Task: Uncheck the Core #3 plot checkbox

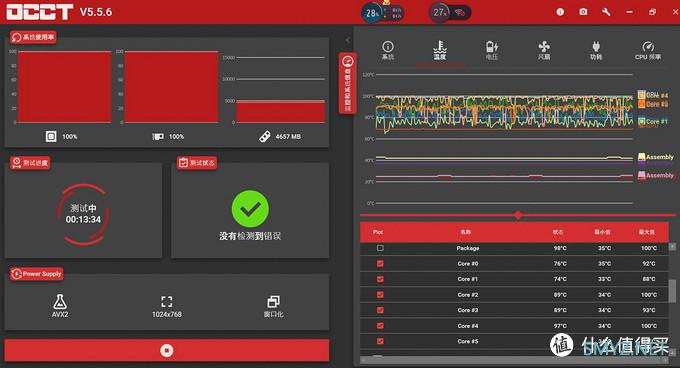Action: (x=380, y=310)
